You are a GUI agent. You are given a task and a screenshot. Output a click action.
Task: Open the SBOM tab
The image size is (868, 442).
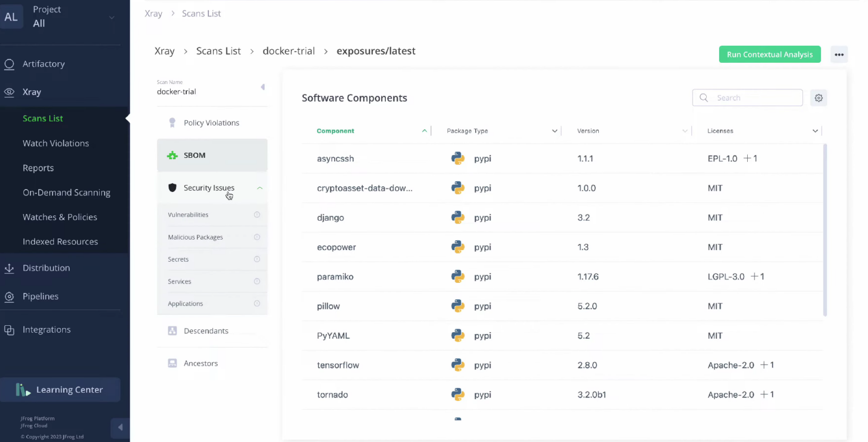[x=212, y=155]
